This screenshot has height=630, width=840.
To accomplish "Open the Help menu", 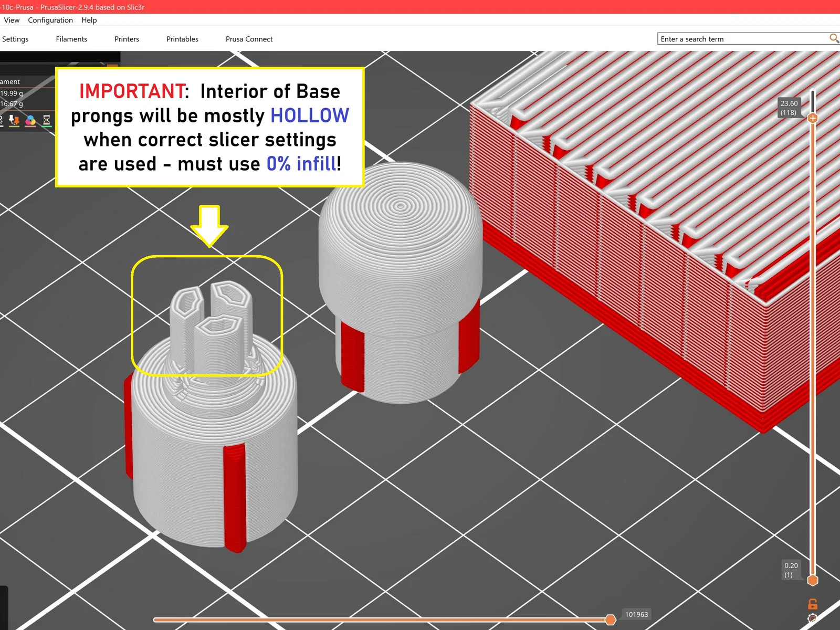I will point(89,20).
